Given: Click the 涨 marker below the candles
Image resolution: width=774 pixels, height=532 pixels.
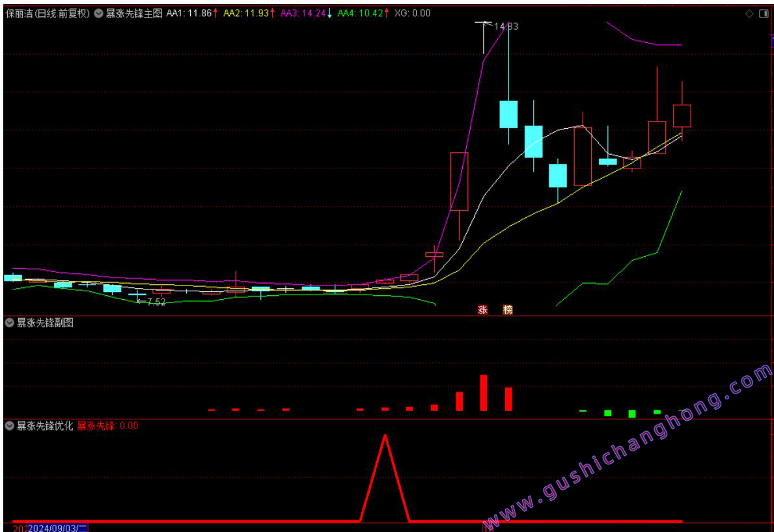Looking at the screenshot, I should click(x=483, y=310).
